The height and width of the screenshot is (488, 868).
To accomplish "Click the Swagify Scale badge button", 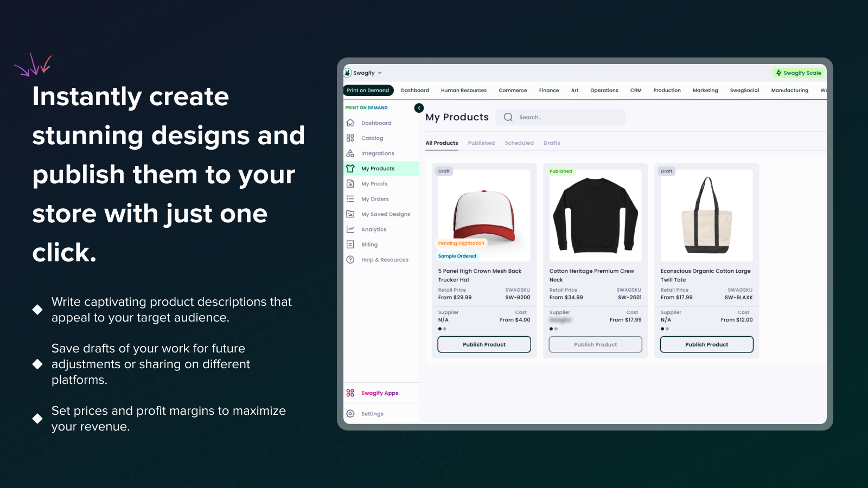I will tap(799, 73).
